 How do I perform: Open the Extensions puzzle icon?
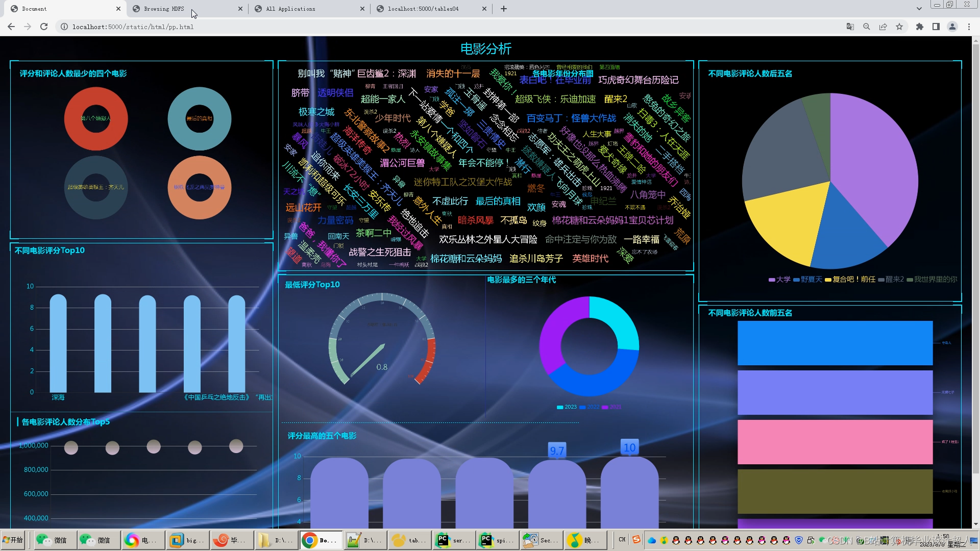[920, 27]
